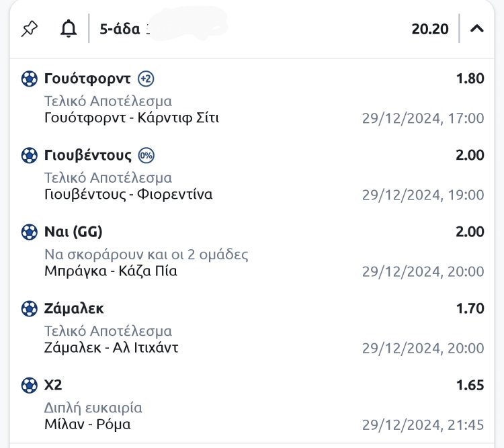Click the soccer ball icon beside Γιουβέντους

coord(30,156)
